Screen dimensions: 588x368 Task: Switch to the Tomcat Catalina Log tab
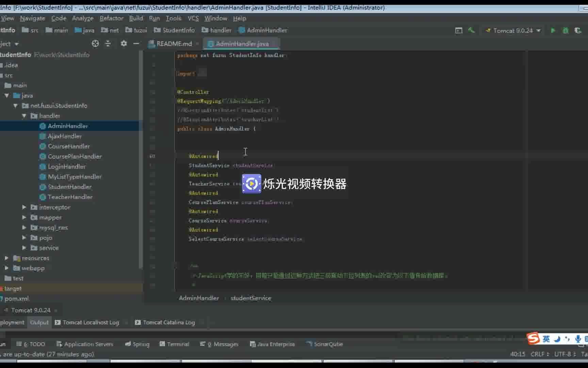tap(168, 322)
